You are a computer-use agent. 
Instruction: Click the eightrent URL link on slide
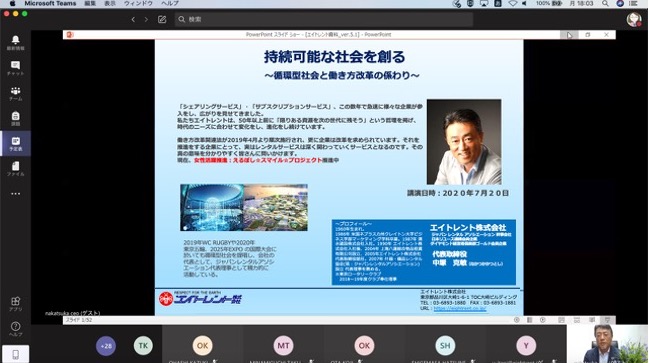(x=459, y=308)
